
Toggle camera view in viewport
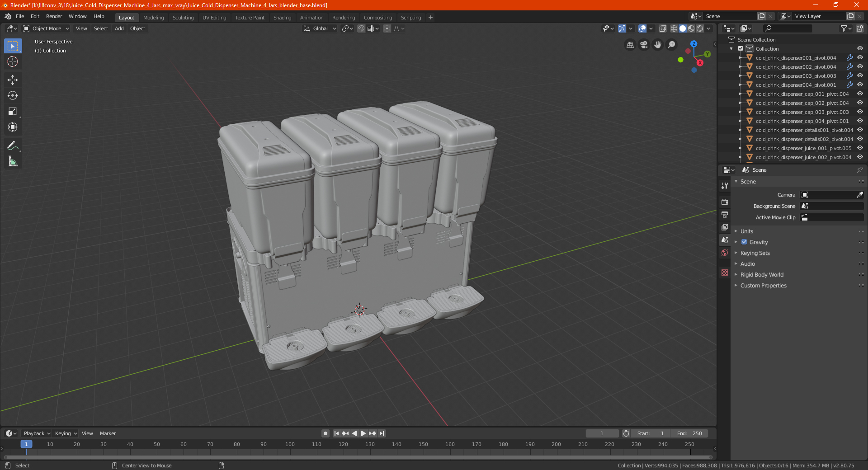point(644,45)
